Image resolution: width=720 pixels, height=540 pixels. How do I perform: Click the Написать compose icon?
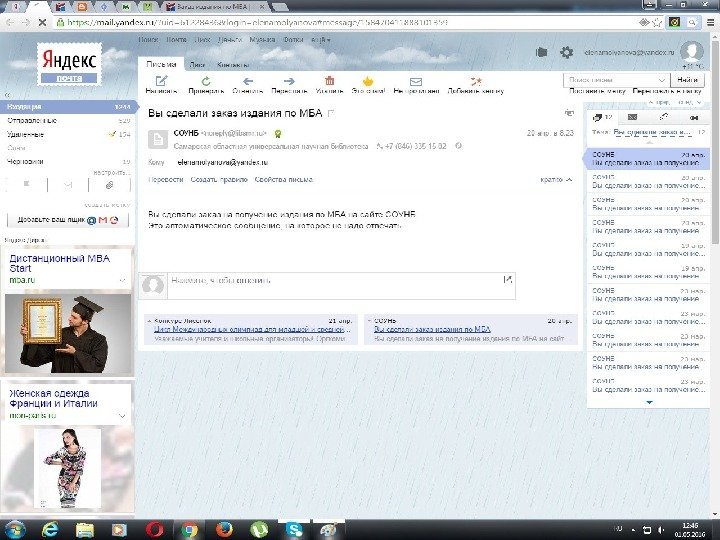click(x=161, y=81)
